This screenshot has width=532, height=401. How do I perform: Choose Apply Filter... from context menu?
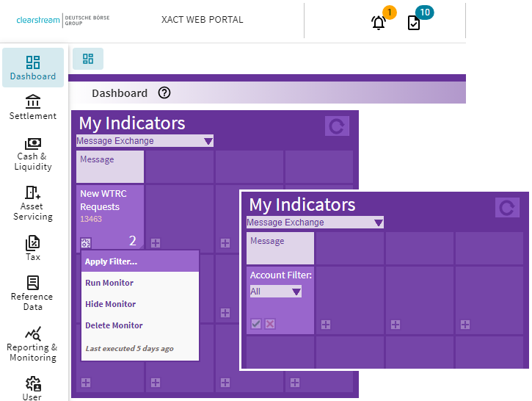(111, 261)
